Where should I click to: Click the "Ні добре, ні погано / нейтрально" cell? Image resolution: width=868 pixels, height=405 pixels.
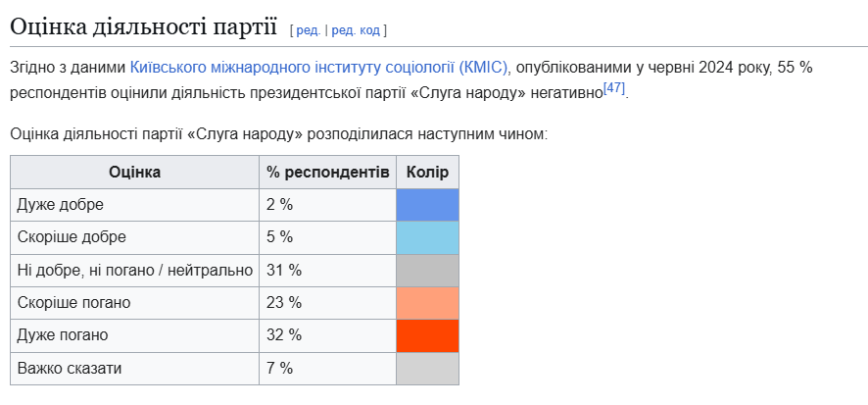(134, 271)
